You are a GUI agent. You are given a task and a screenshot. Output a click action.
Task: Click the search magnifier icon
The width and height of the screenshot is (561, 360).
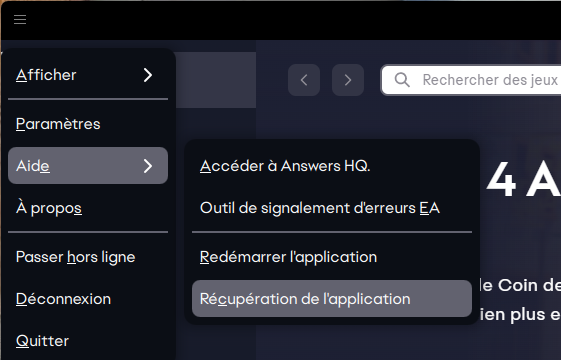[x=402, y=80]
